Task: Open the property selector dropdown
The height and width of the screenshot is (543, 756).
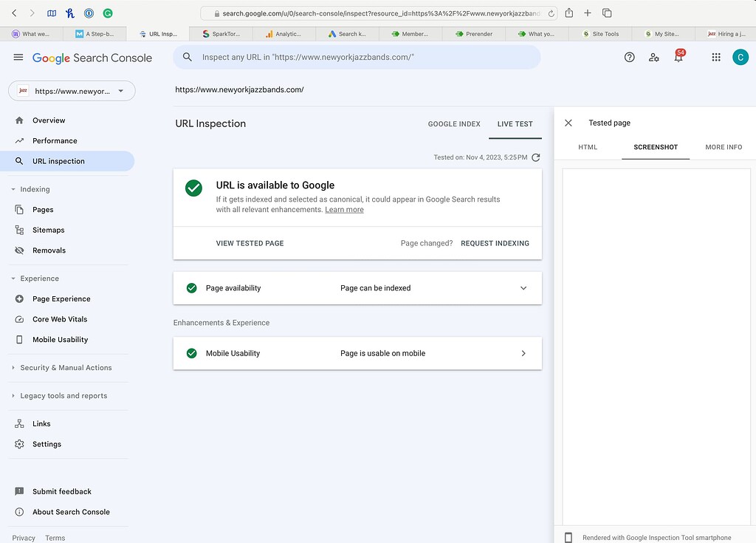Action: point(71,89)
